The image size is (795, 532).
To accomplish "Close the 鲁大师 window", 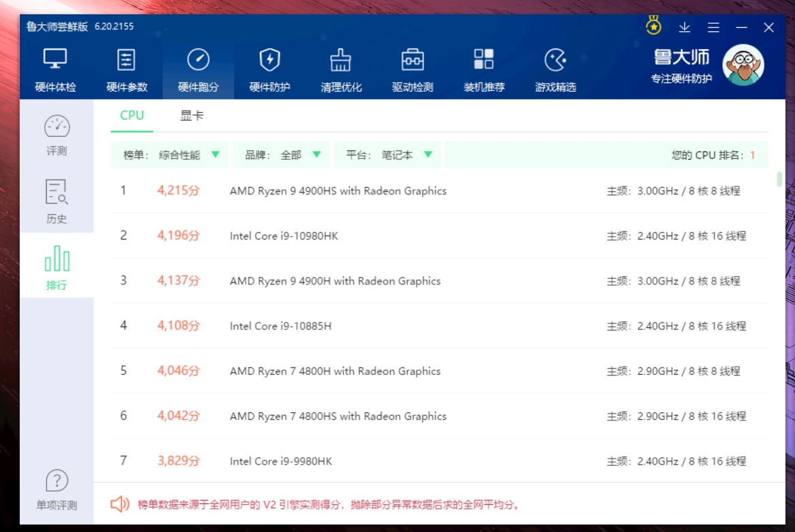I will tap(768, 27).
